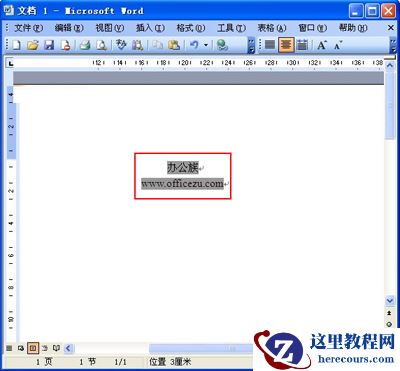Select the Print Layout view button

coord(33,348)
